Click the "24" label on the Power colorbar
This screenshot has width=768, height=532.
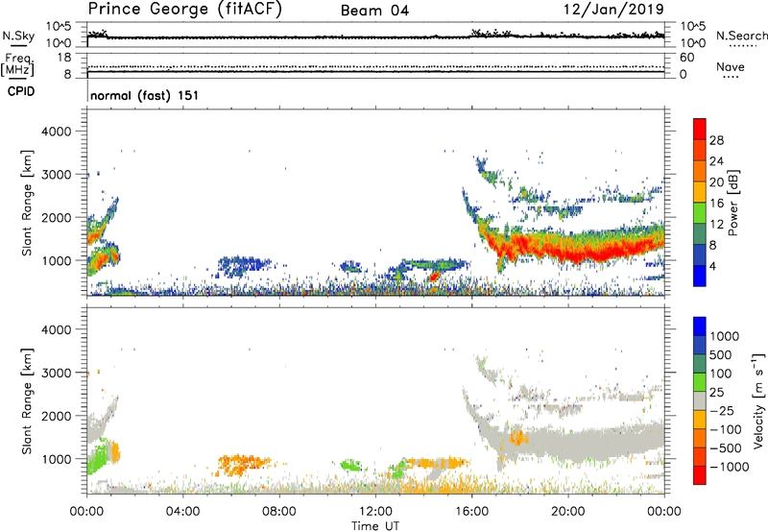[716, 161]
